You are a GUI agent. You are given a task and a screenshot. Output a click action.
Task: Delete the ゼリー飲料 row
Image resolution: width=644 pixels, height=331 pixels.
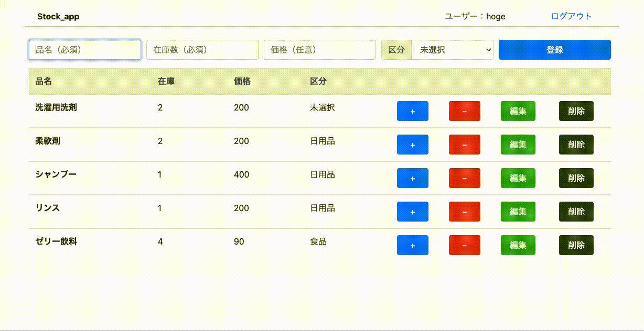tap(576, 245)
